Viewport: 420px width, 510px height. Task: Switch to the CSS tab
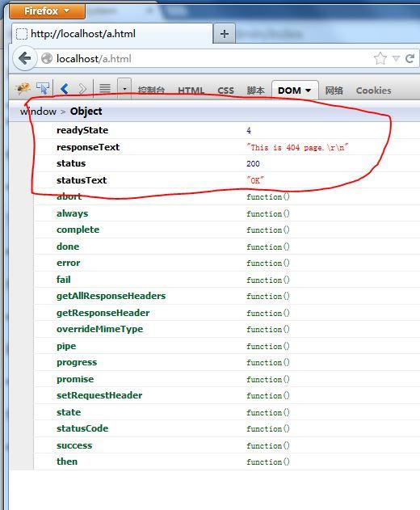click(225, 91)
